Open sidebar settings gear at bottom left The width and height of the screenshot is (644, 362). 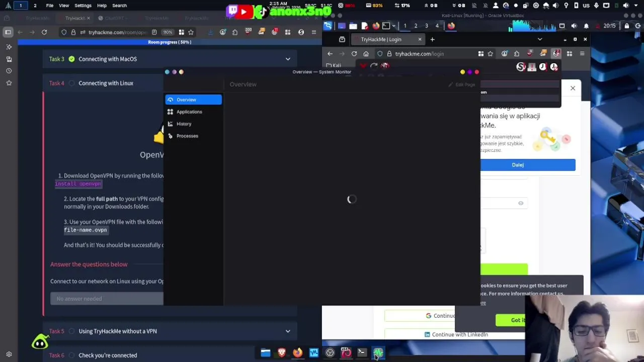pyautogui.click(x=9, y=354)
